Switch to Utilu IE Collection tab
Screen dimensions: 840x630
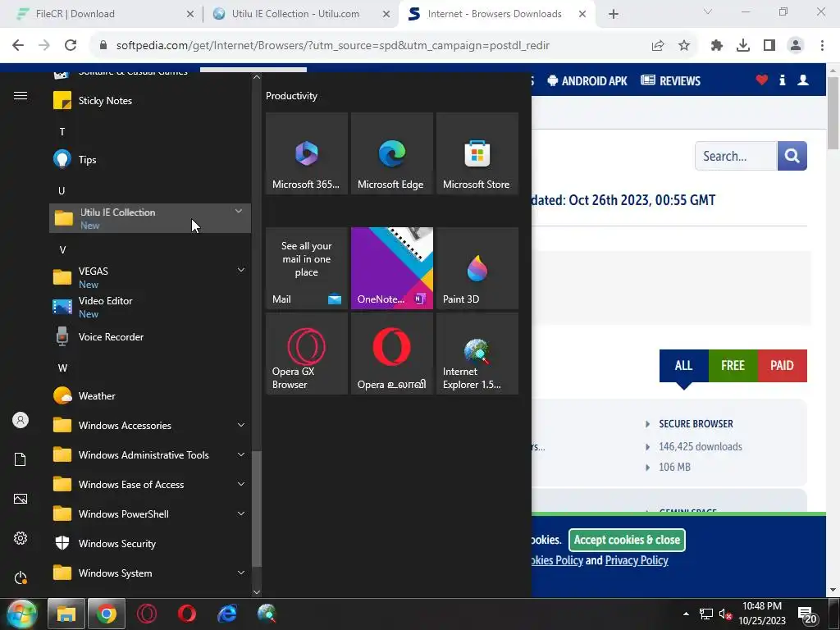click(x=301, y=14)
